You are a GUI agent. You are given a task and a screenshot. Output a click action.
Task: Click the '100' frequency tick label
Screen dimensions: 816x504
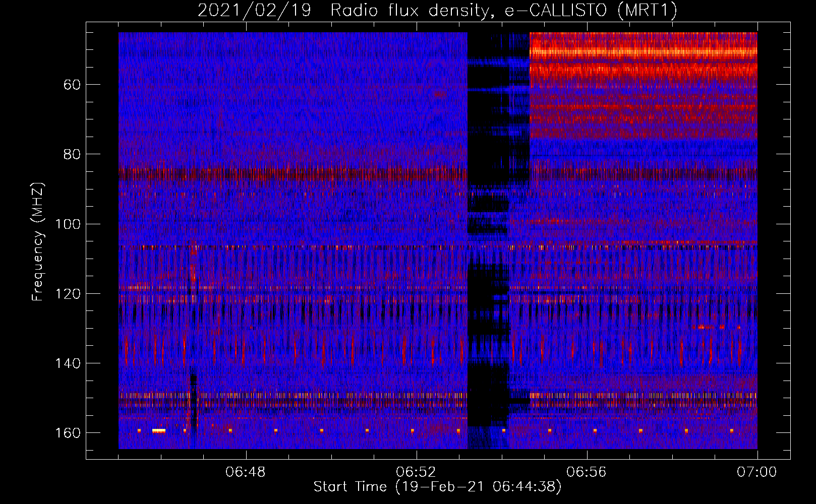[68, 224]
